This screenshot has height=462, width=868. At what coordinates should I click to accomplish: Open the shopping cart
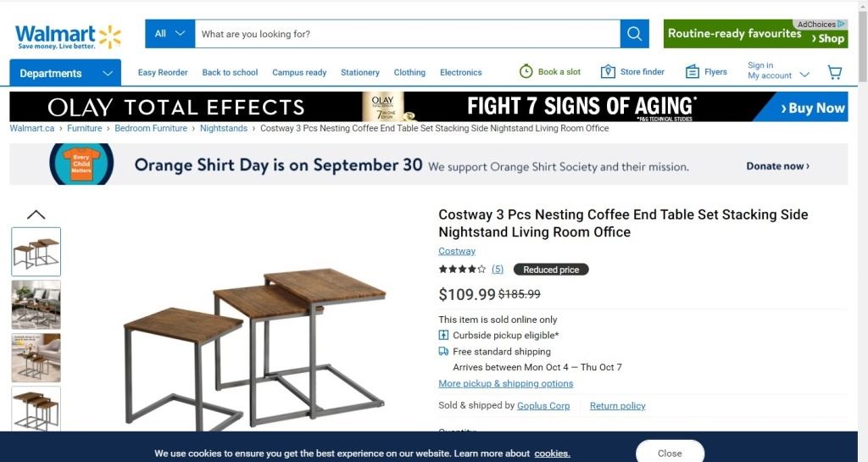[x=835, y=73]
